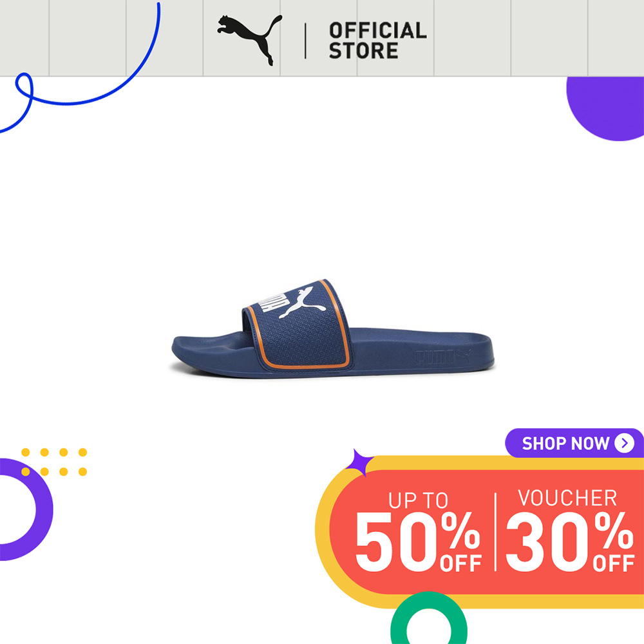
Task: Click the red promo banner background
Action: [x=487, y=532]
